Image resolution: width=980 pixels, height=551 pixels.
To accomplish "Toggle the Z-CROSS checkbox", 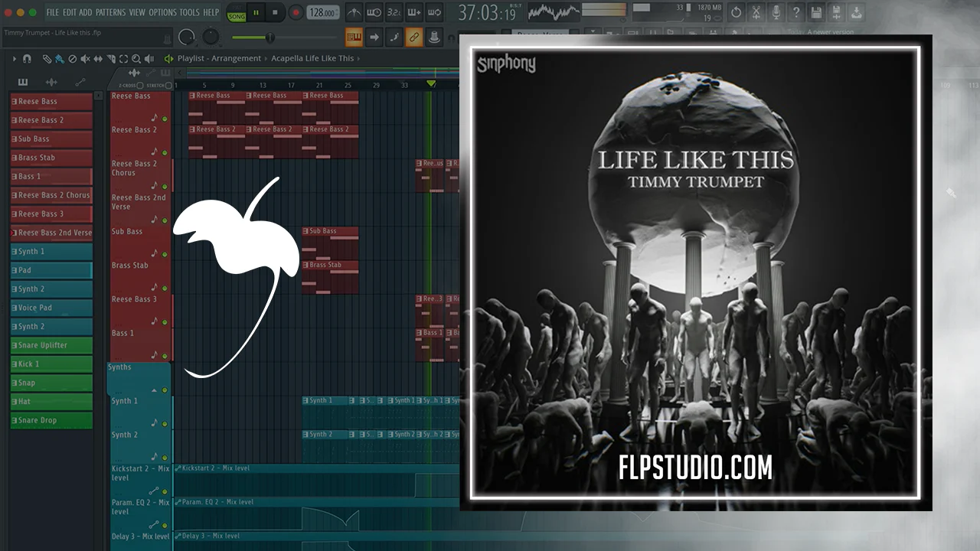I will tap(140, 86).
